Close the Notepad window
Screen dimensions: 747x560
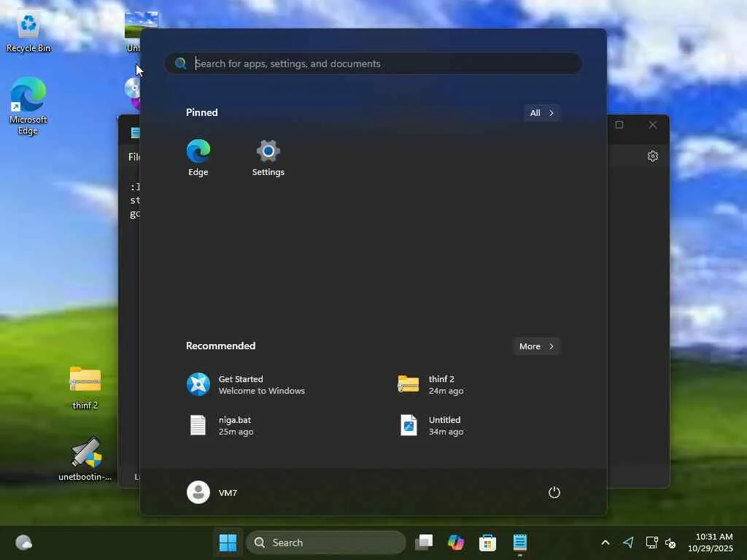point(653,125)
